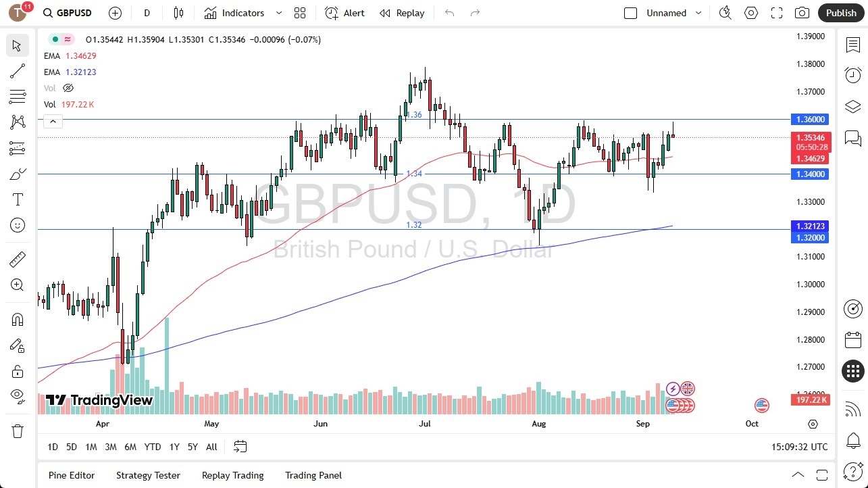The height and width of the screenshot is (488, 868).
Task: Open the Pine Editor
Action: coord(71,475)
